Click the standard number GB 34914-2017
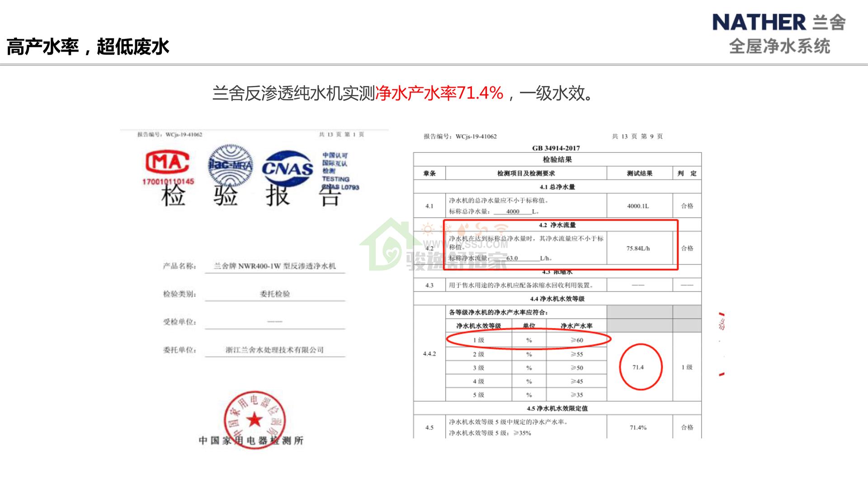The image size is (868, 488). [x=556, y=148]
